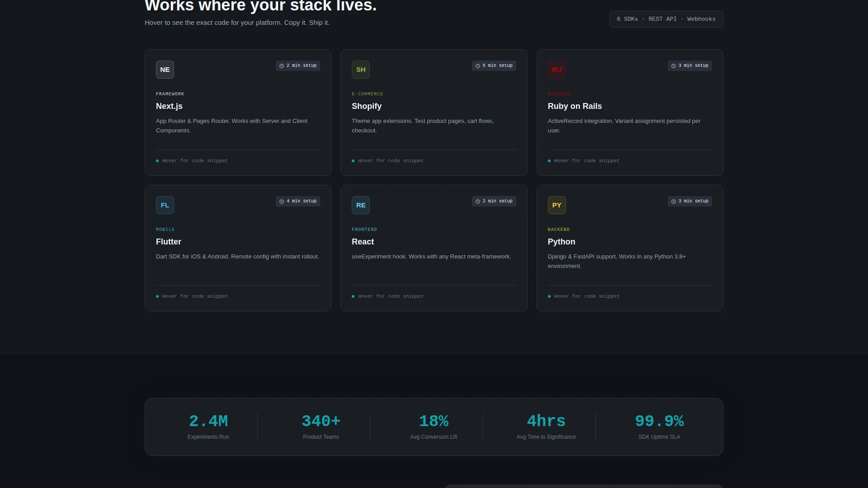
Task: Click the Django & FastAPI support description
Action: (617, 261)
